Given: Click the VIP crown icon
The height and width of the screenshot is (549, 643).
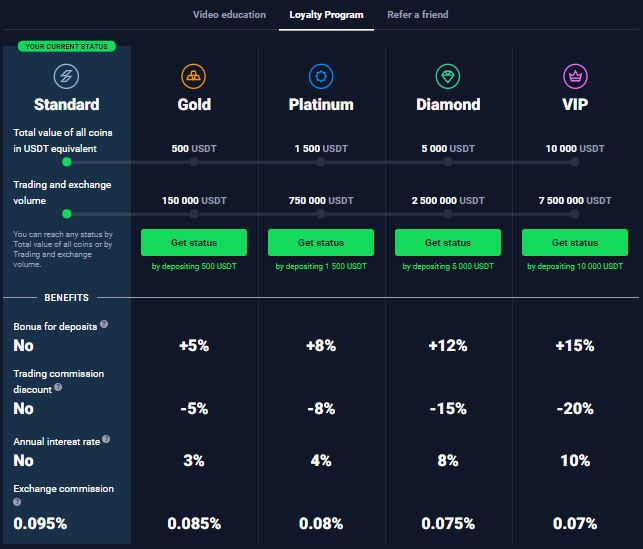Looking at the screenshot, I should 575,76.
